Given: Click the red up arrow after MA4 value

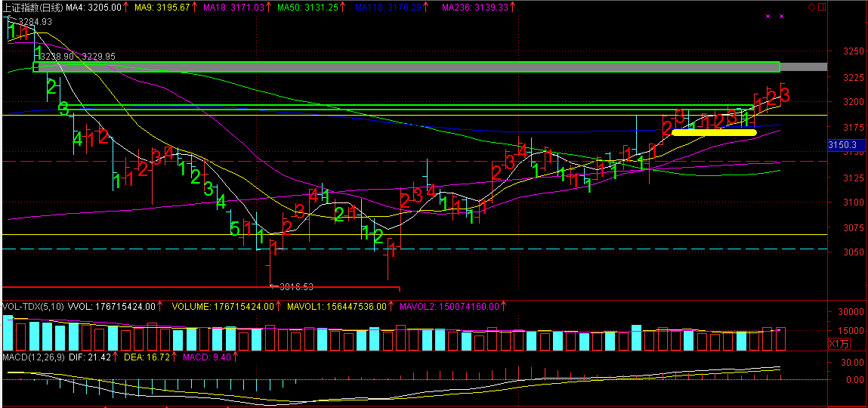Looking at the screenshot, I should 125,7.
